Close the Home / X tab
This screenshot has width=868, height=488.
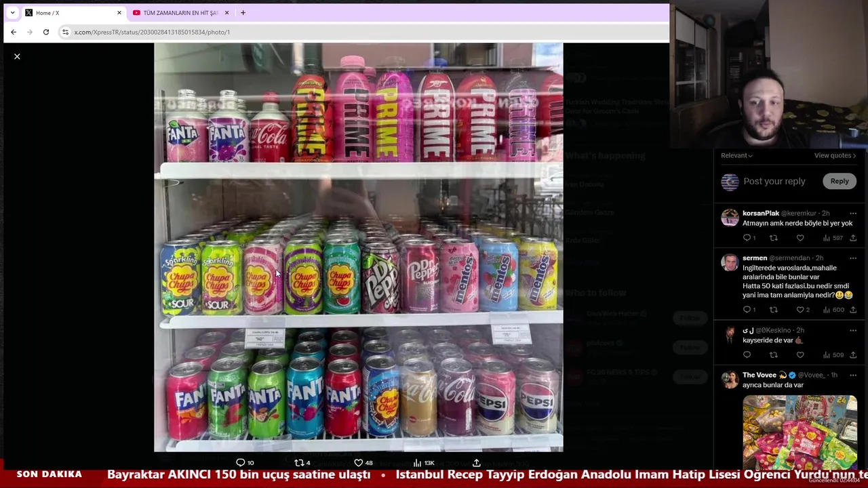coord(119,13)
